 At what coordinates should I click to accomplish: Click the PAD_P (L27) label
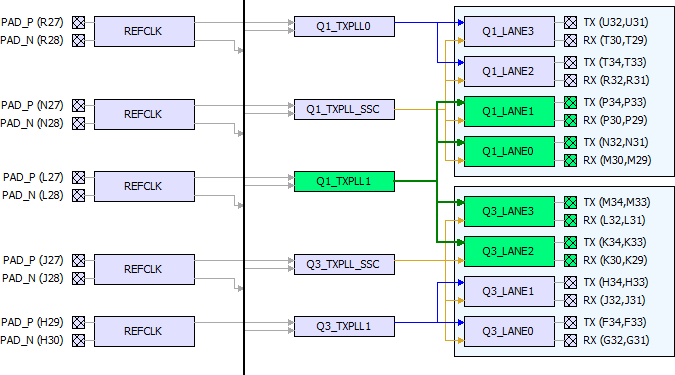click(x=33, y=177)
